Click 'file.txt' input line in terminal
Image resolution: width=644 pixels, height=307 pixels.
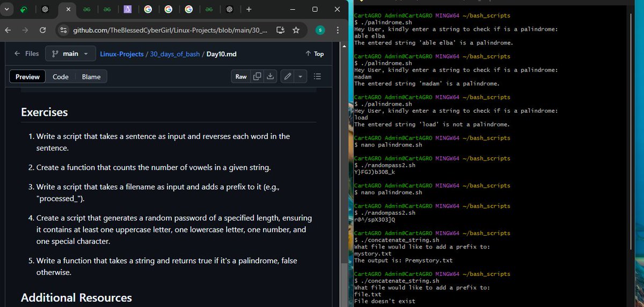click(368, 294)
